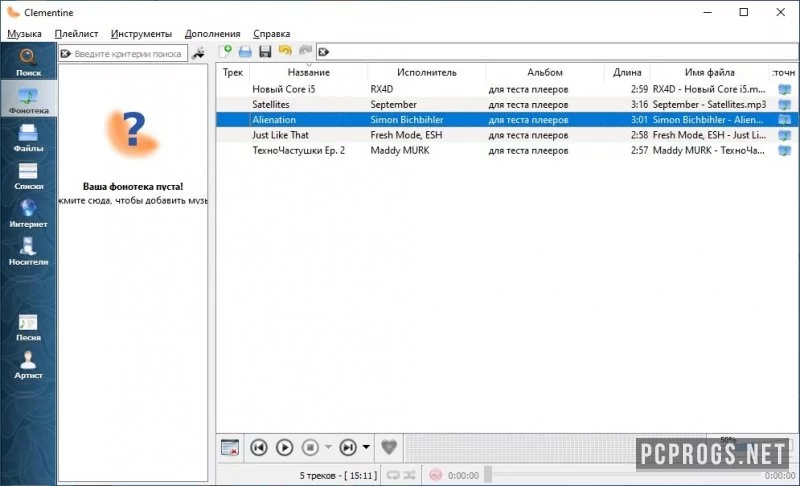Clear the playlist filter field icon
This screenshot has width=800, height=486.
[x=323, y=52]
